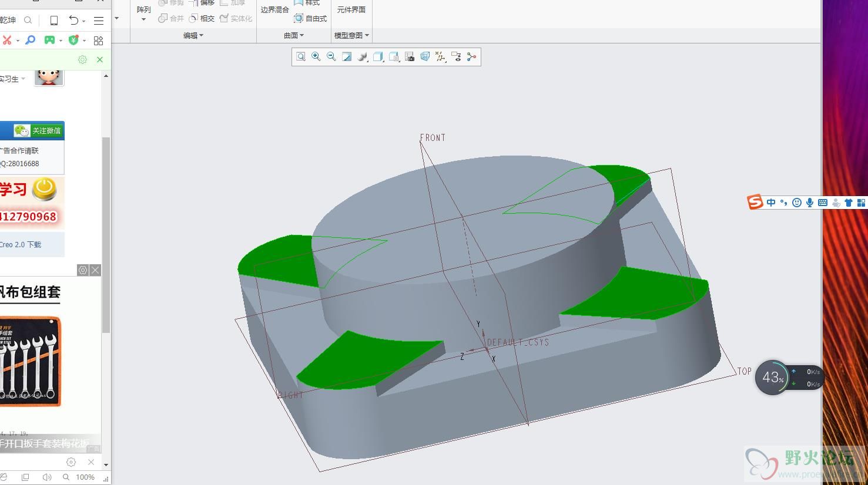The image size is (868, 485).
Task: Open the scissors tool dropdown arrow
Action: tap(18, 41)
